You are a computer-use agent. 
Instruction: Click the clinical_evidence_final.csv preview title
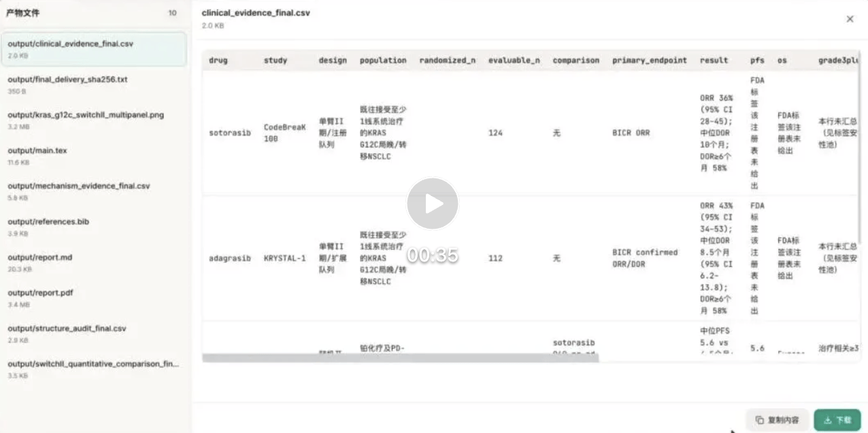tap(256, 13)
